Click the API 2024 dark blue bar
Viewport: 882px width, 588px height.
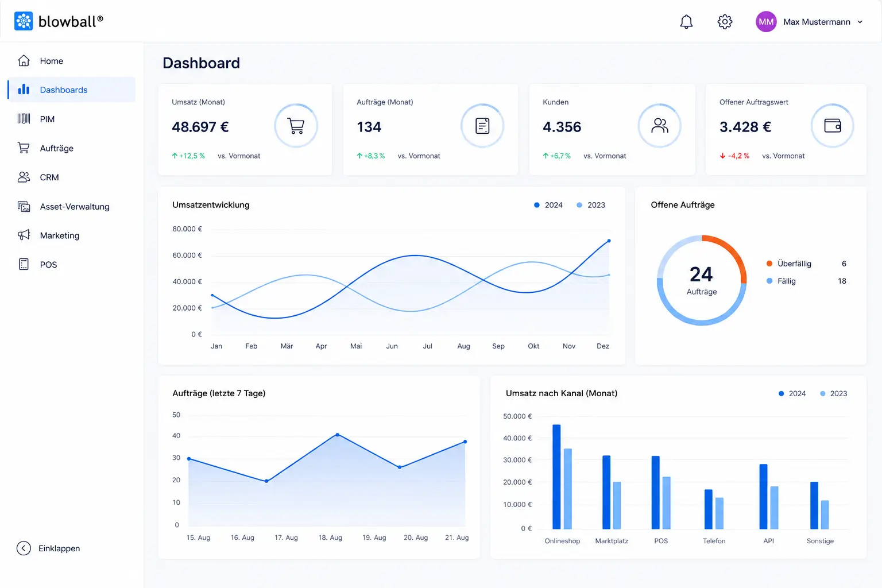[x=764, y=496]
